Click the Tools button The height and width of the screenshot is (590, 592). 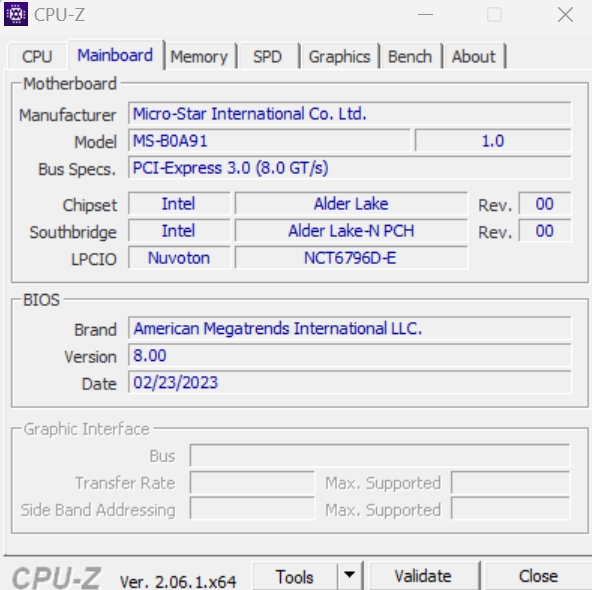coord(294,576)
